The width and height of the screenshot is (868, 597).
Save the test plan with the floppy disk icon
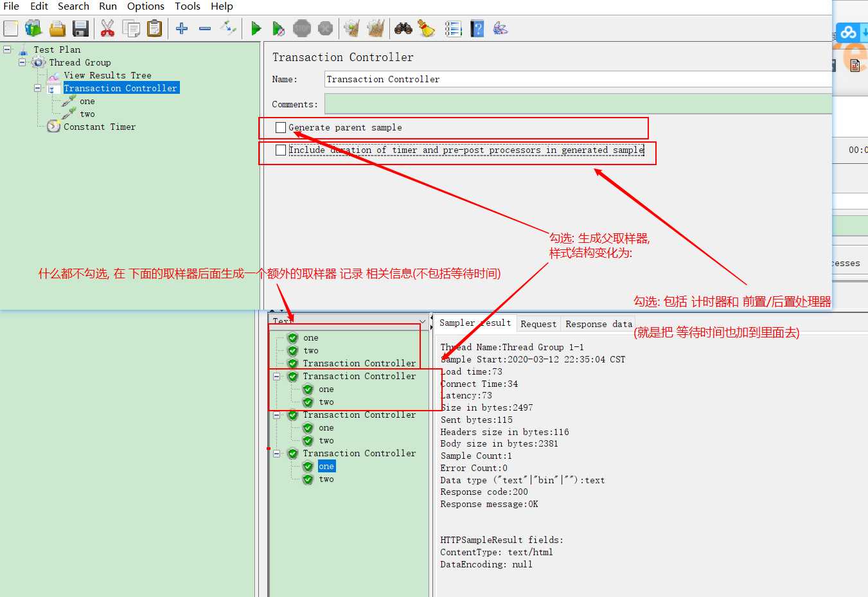(x=80, y=28)
